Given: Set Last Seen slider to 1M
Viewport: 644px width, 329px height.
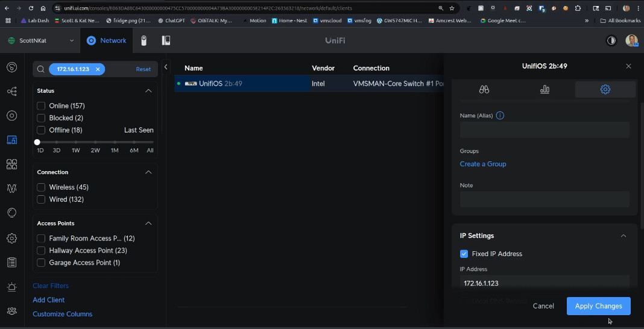Looking at the screenshot, I should click(115, 142).
